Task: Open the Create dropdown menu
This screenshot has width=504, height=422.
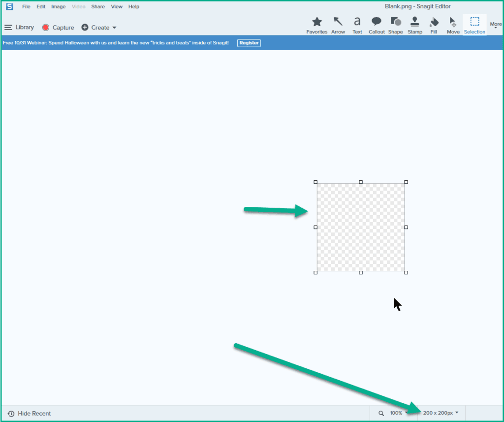Action: [99, 28]
